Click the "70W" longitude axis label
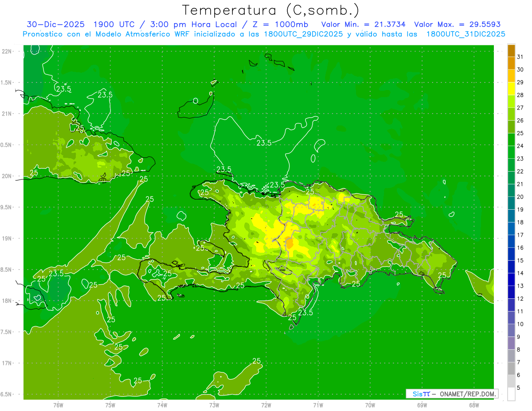The height and width of the screenshot is (411, 532). (x=370, y=405)
